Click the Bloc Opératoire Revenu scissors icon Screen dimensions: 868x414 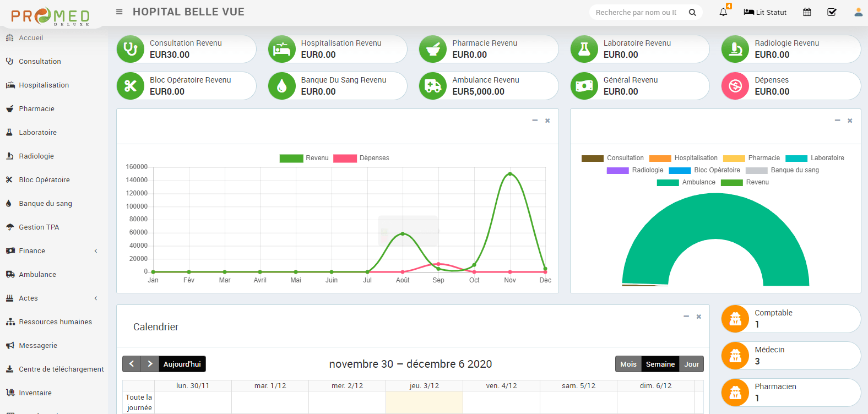pos(131,86)
